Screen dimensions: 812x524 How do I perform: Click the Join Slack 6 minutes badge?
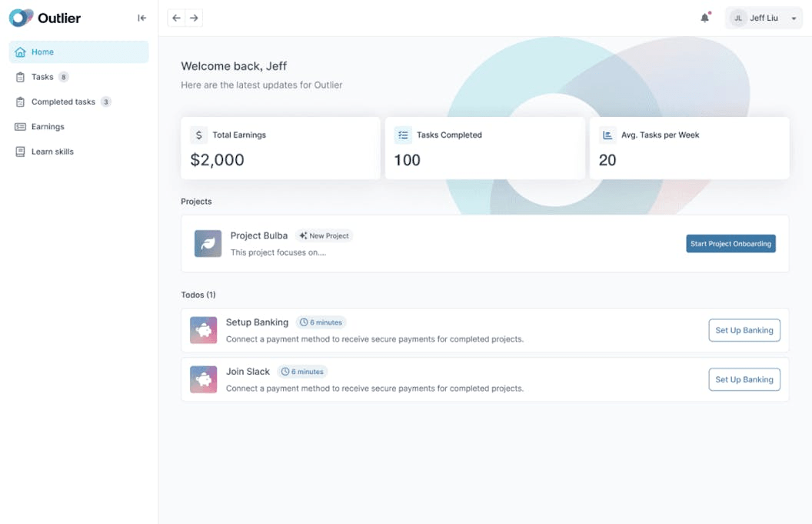[302, 372]
